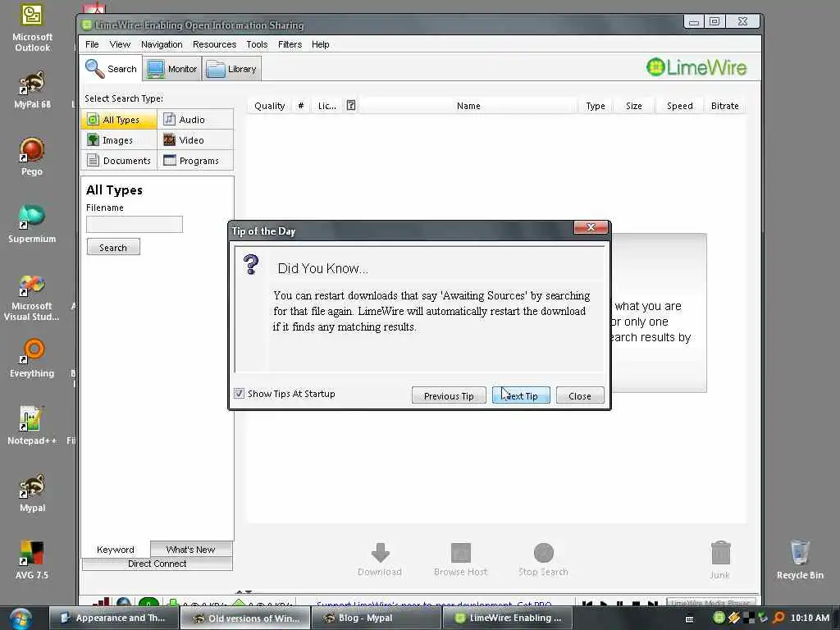Open the Help menu

(321, 44)
